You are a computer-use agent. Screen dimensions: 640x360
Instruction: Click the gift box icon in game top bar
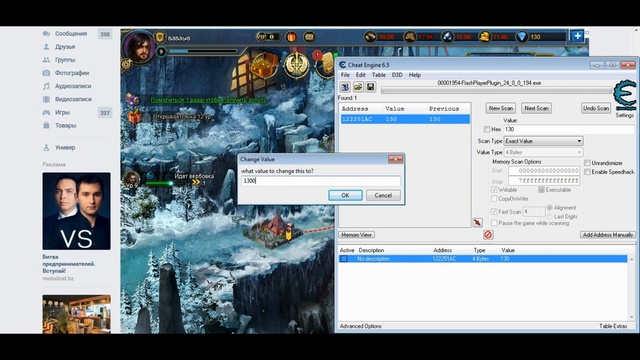(291, 37)
